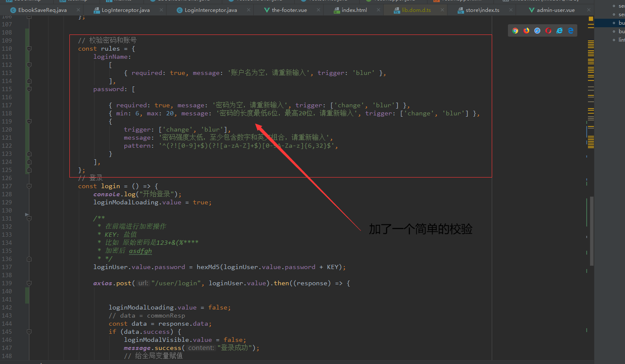Click 'min: 6' in the password rule

point(128,113)
